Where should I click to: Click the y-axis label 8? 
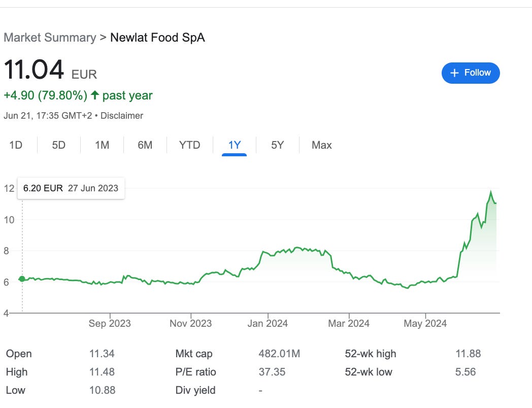7,251
